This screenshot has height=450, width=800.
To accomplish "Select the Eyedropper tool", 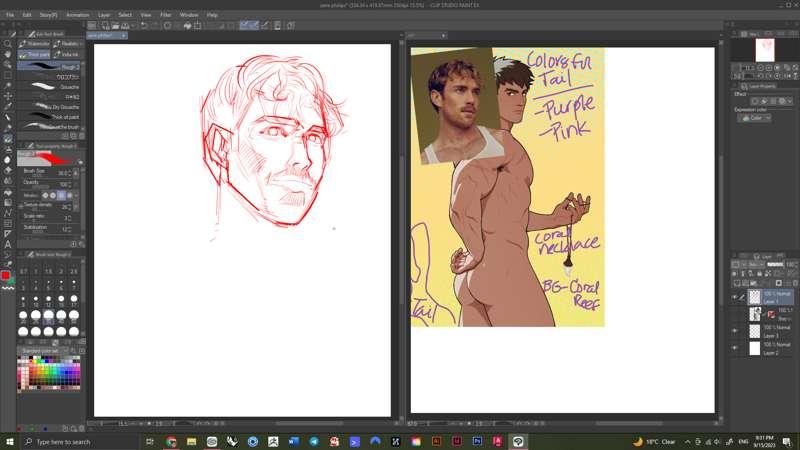I will (x=8, y=107).
